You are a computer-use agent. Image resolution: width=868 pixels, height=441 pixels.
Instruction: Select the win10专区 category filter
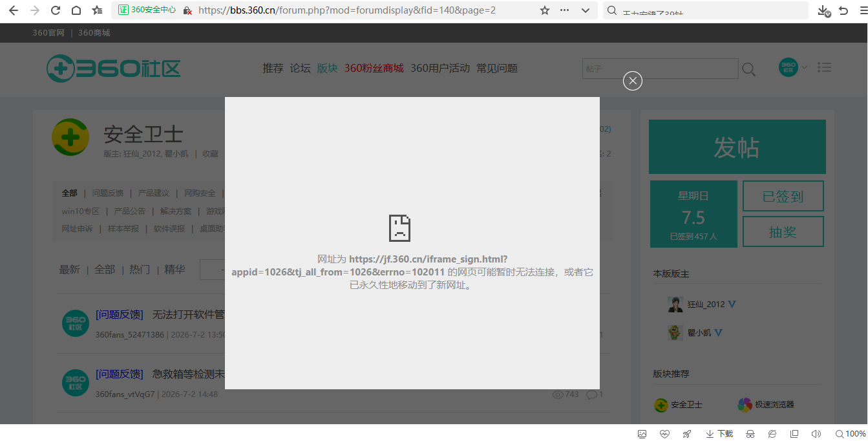tap(81, 211)
